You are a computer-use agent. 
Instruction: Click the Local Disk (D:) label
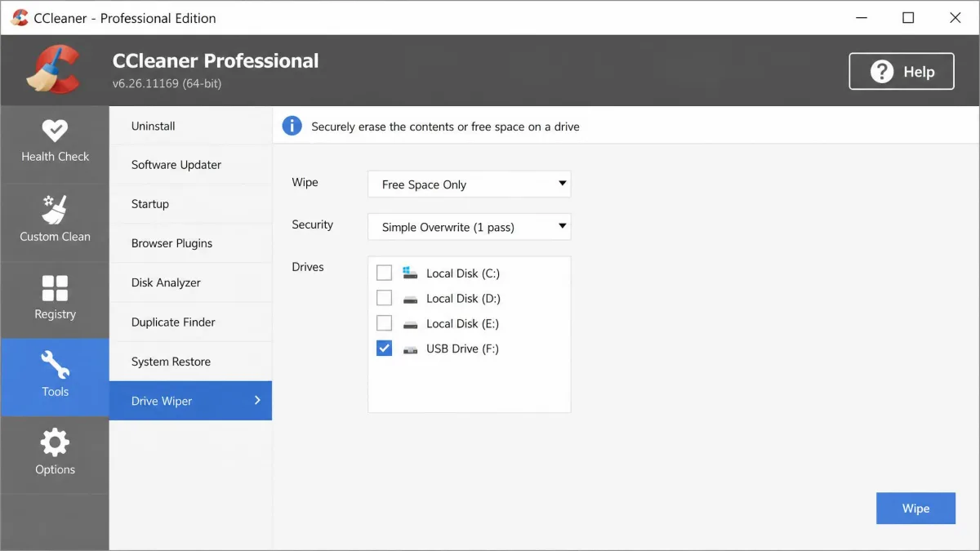(x=463, y=299)
